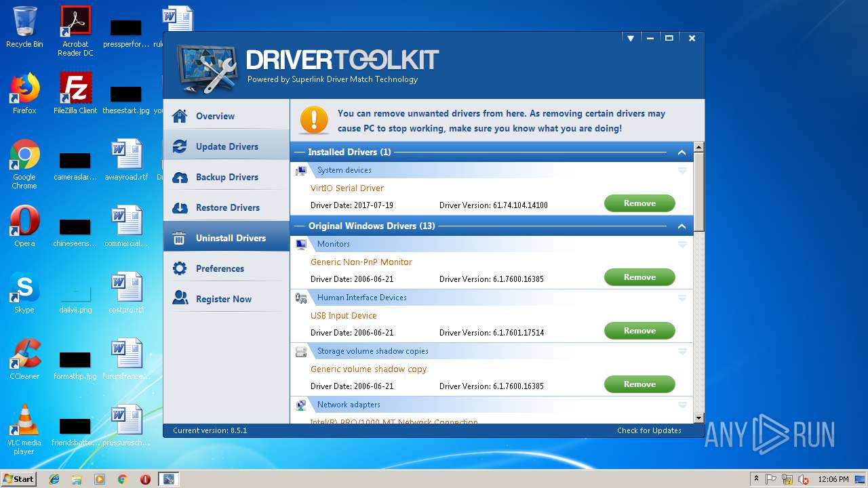Open the title bar dropdown menu arrow
Viewport: 868px width, 488px height.
(631, 39)
